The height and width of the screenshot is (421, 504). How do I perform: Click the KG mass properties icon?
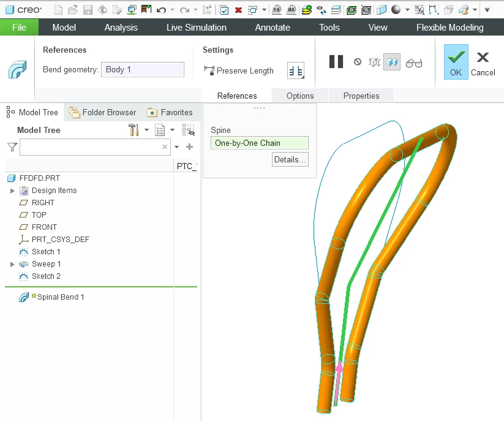click(x=276, y=10)
